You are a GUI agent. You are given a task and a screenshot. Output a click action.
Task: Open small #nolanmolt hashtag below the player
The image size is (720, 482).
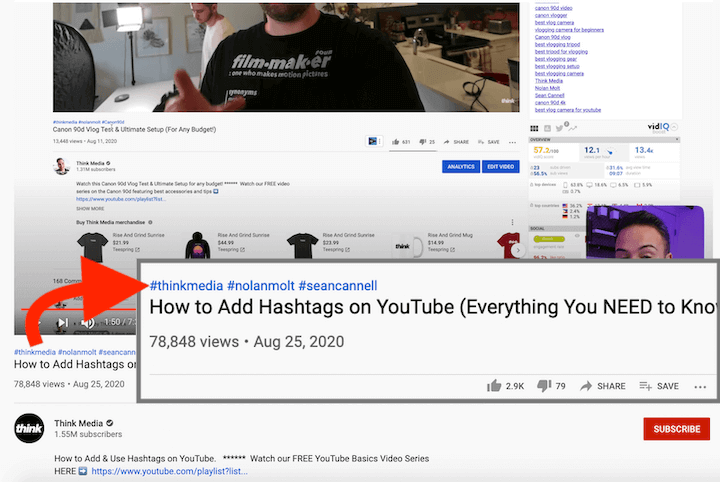coord(77,352)
